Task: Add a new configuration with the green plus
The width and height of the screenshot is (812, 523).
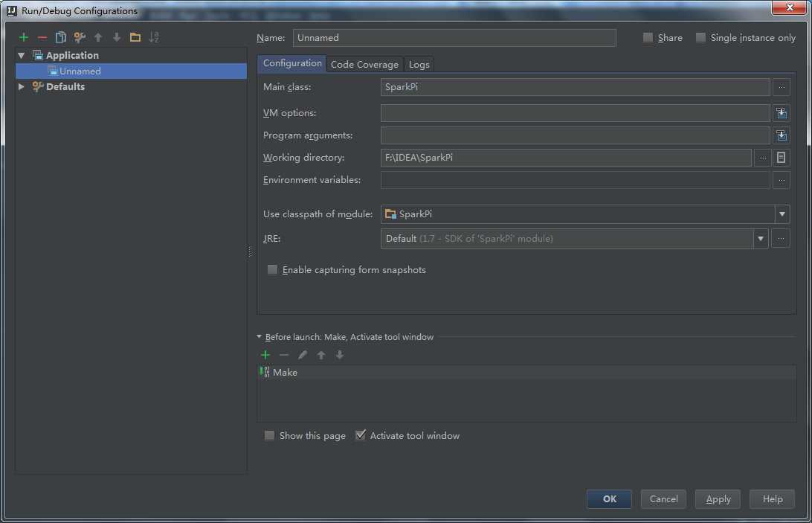Action: pos(23,37)
